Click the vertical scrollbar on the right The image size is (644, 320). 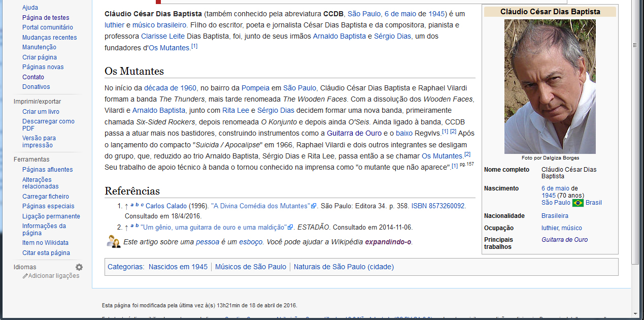[x=635, y=152]
